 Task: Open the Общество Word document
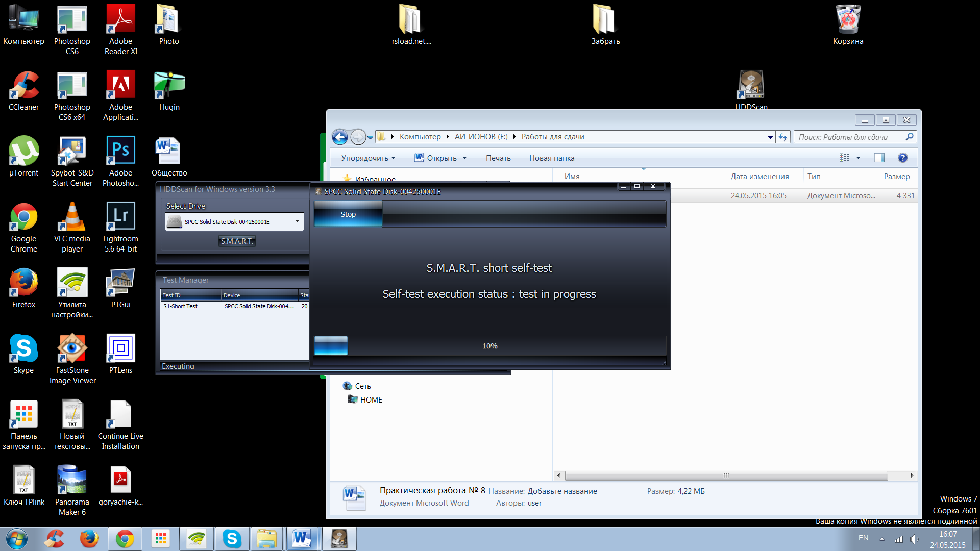click(x=169, y=156)
